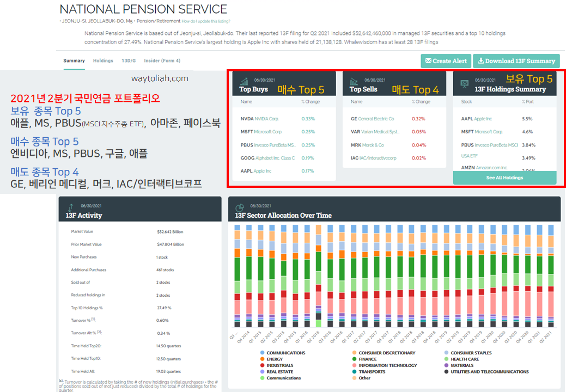Click Turnover % '0.60%' value
The image size is (566, 392).
click(x=162, y=321)
